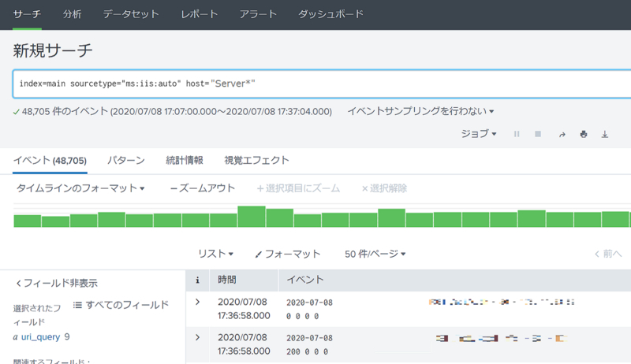The image size is (631, 364).
Task: Stop the search job
Action: (x=538, y=134)
